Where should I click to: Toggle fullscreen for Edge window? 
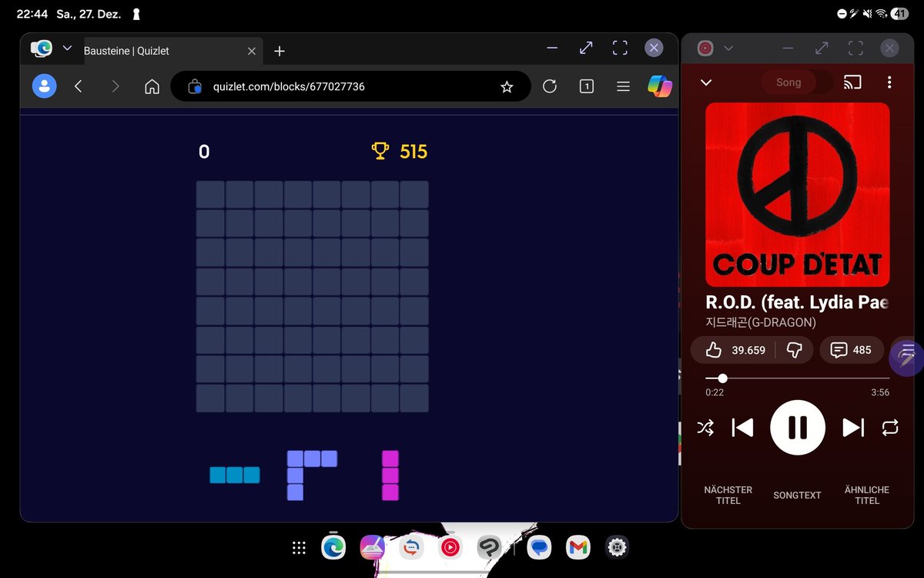click(x=620, y=48)
